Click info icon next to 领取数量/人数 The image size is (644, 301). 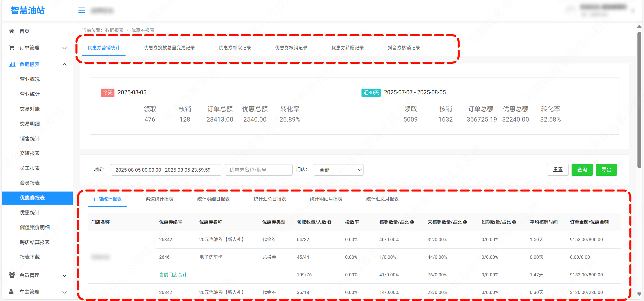[330, 222]
